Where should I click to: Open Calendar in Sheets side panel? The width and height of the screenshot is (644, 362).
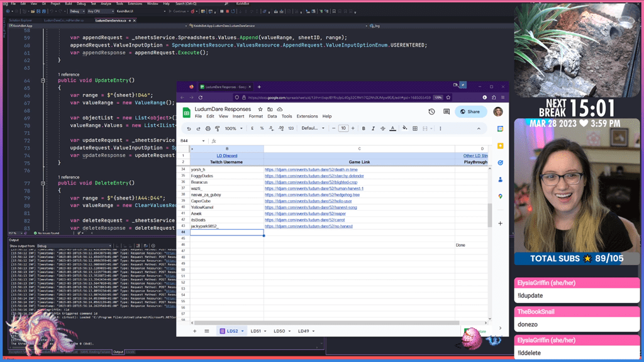[500, 129]
